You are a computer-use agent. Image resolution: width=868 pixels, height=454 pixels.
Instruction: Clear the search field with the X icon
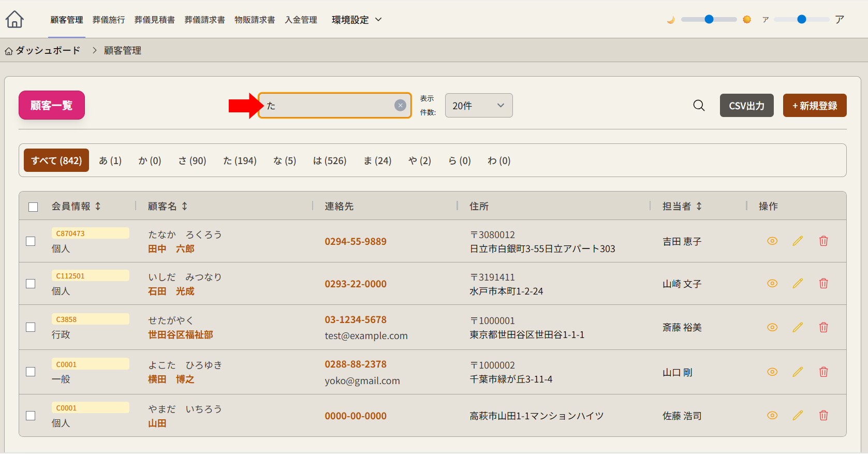tap(400, 106)
